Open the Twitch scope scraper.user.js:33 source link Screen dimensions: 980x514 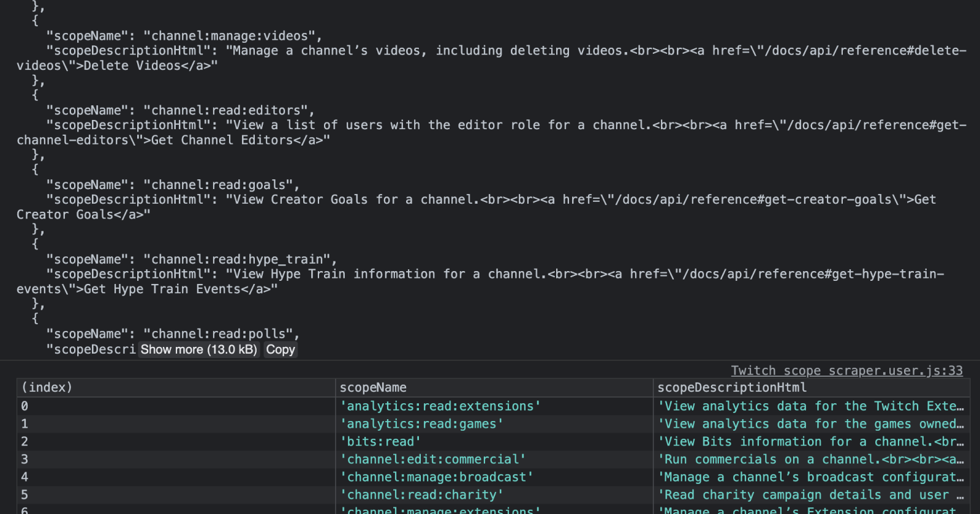click(847, 370)
